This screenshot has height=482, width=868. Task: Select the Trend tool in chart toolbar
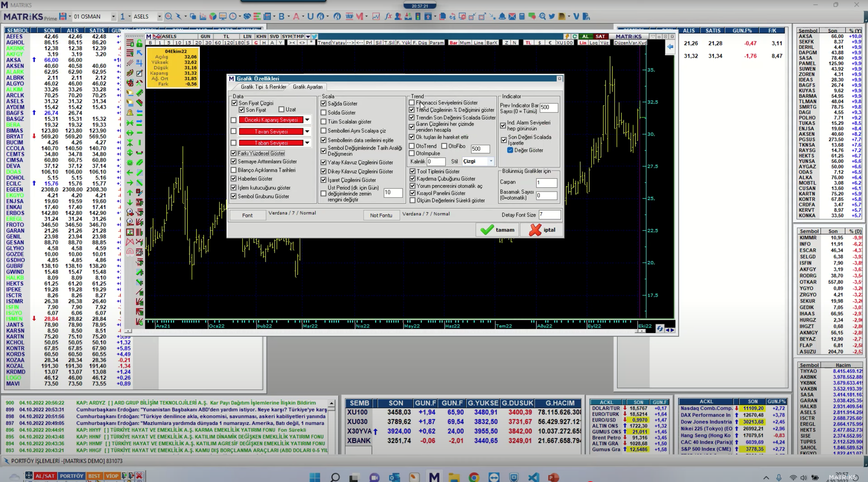(x=324, y=43)
